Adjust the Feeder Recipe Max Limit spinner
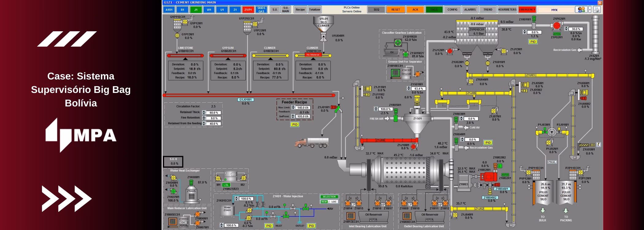 click(293, 108)
